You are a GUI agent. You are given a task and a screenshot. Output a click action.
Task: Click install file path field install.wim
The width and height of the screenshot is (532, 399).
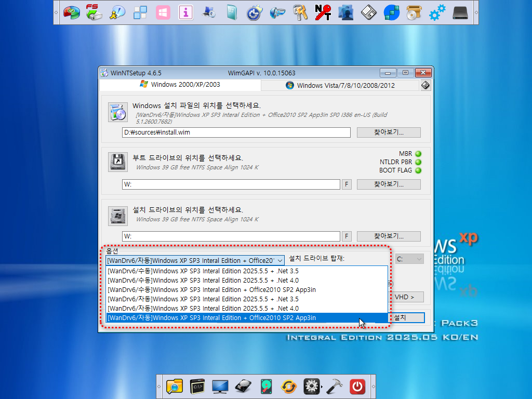click(236, 132)
